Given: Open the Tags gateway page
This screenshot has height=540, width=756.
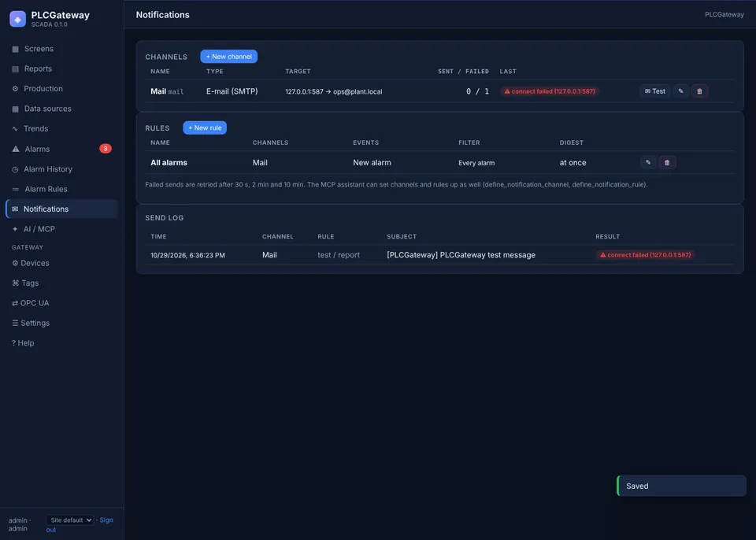Looking at the screenshot, I should tap(61, 283).
